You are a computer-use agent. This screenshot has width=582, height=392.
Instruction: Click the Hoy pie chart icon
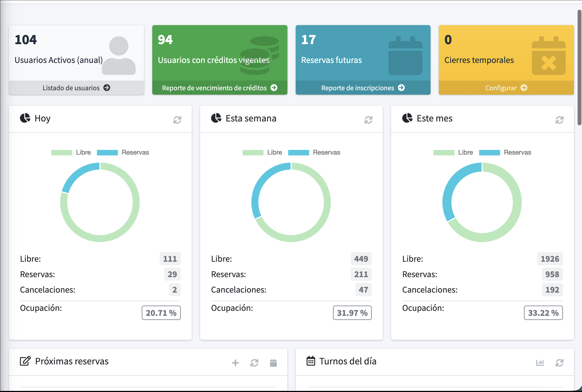point(25,118)
